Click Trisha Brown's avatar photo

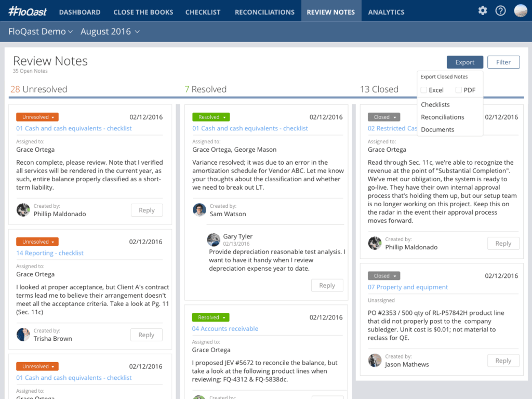pos(23,335)
